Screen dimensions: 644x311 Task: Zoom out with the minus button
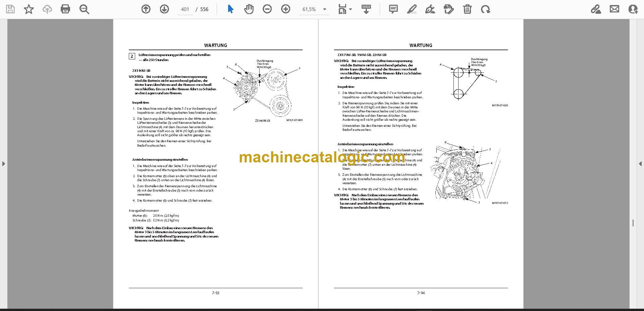[267, 9]
